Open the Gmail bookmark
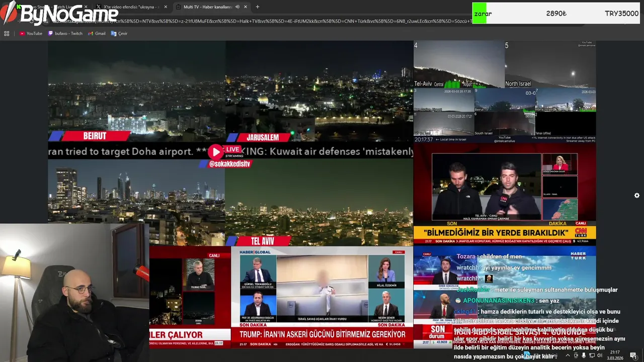 (x=97, y=33)
